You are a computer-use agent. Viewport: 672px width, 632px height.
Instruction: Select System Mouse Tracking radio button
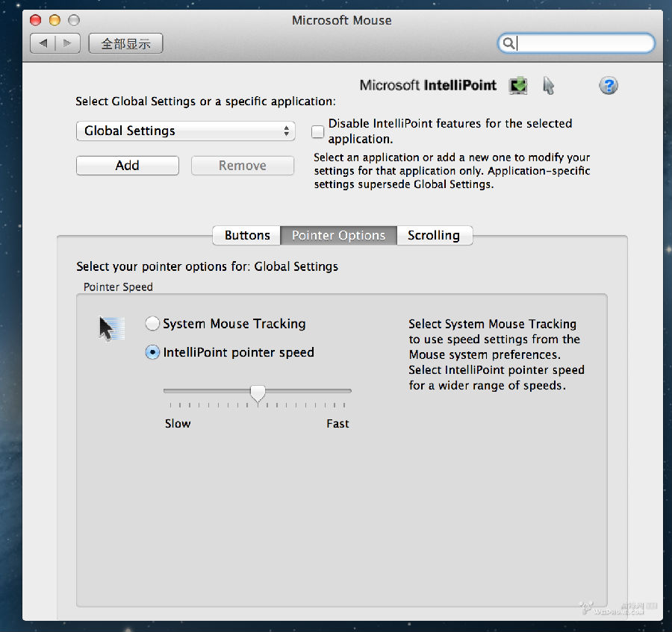[x=152, y=324]
